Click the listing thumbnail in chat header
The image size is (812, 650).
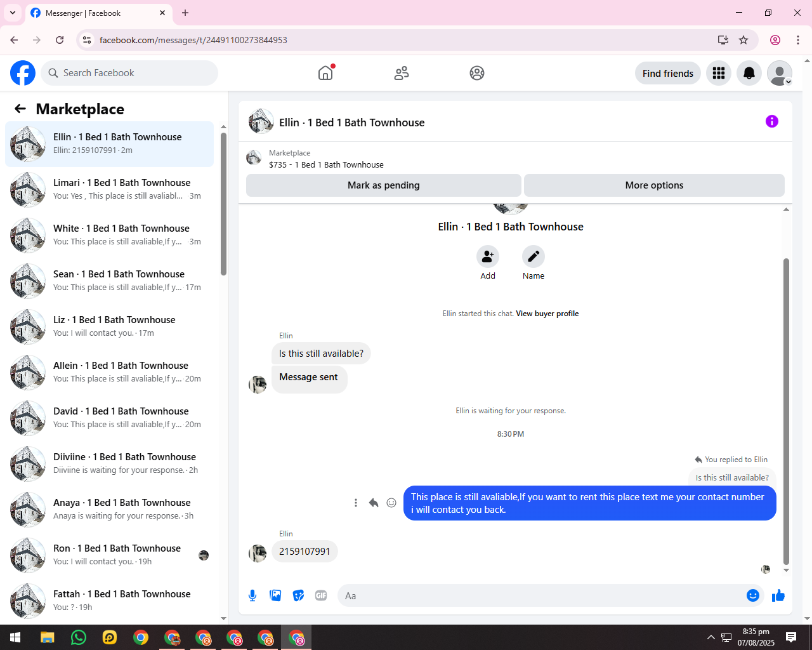[x=254, y=157]
